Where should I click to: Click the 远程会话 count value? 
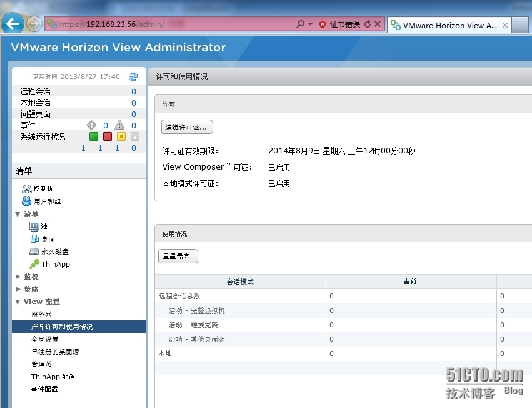click(134, 92)
